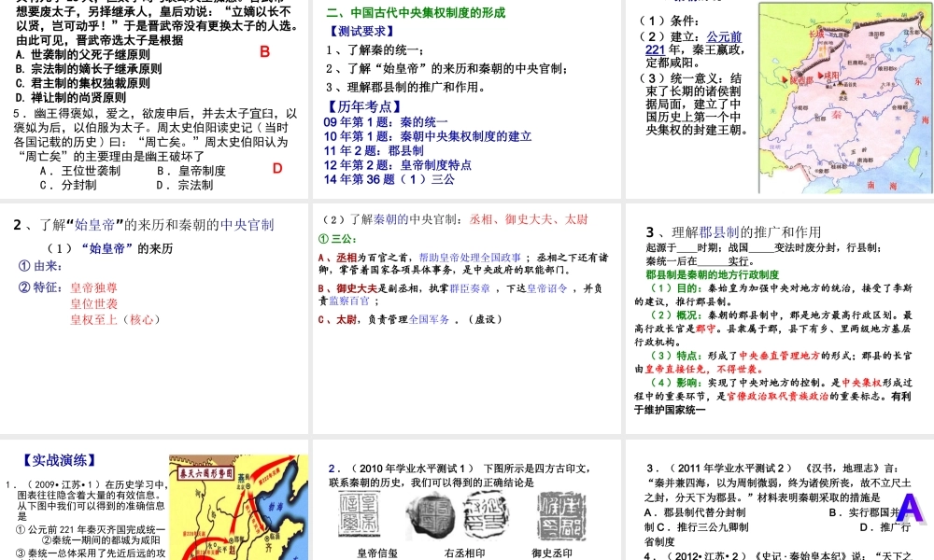Screen dimensions: 934x560
Task: Click the (1)"始皇帝"的来历 subtitle
Action: (x=110, y=248)
